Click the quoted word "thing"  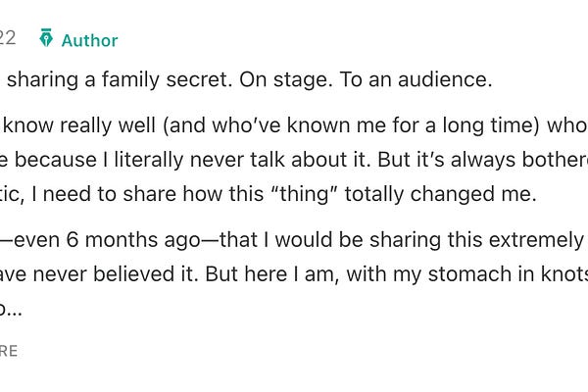tap(309, 193)
